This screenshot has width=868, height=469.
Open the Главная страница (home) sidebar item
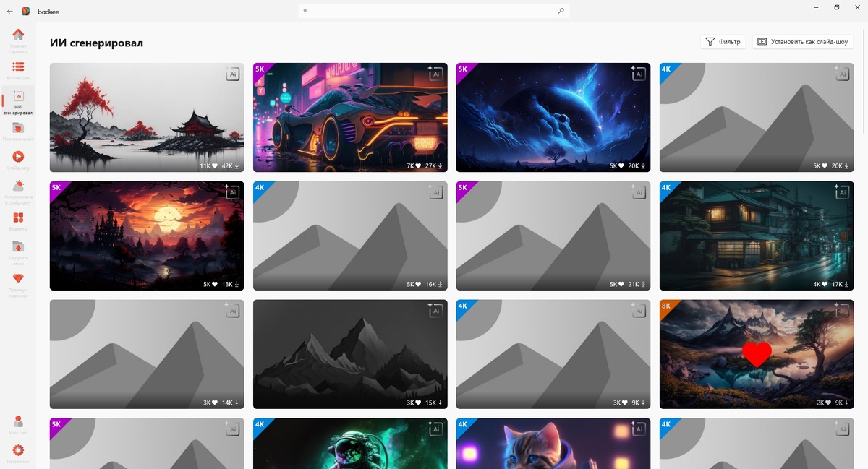18,41
